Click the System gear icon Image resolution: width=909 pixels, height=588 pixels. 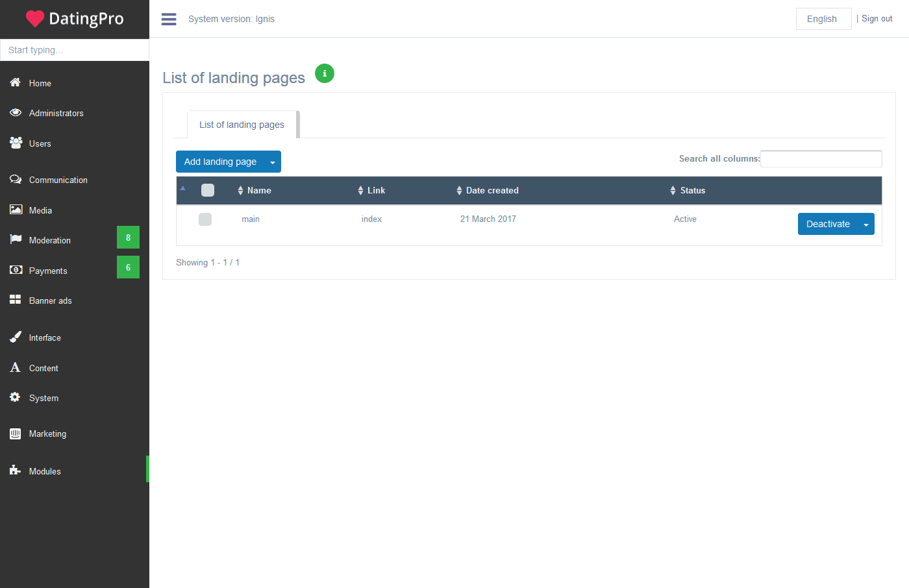pyautogui.click(x=15, y=397)
